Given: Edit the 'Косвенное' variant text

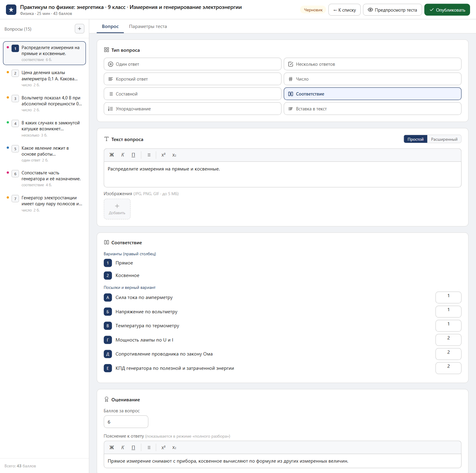Looking at the screenshot, I should pos(127,275).
